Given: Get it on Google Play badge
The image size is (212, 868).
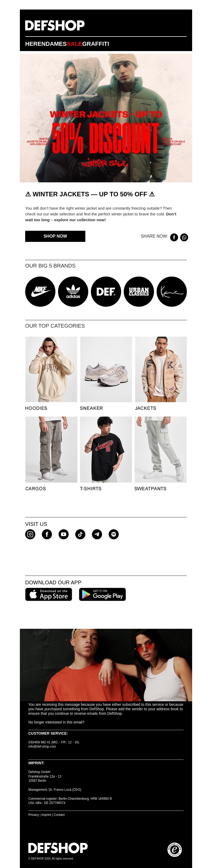Looking at the screenshot, I should click(102, 594).
